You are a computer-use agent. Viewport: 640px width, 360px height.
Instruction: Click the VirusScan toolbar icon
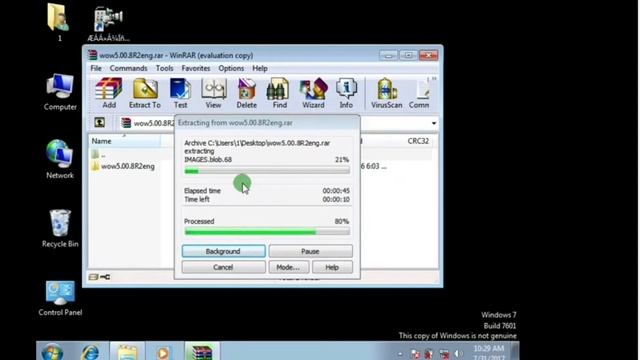387,93
